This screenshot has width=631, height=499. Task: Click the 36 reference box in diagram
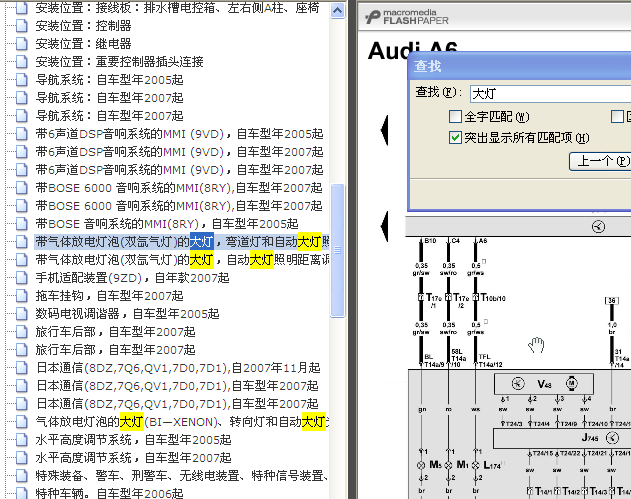tap(612, 301)
